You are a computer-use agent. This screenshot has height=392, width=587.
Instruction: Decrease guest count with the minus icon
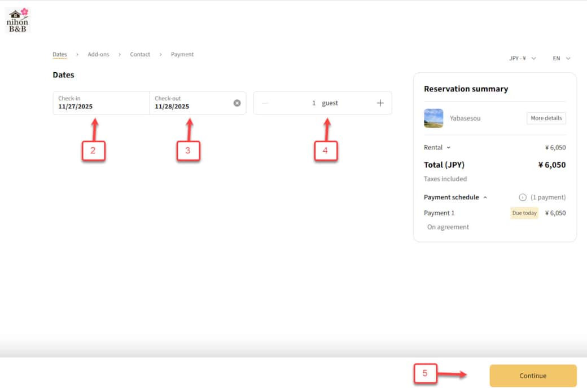pos(265,103)
